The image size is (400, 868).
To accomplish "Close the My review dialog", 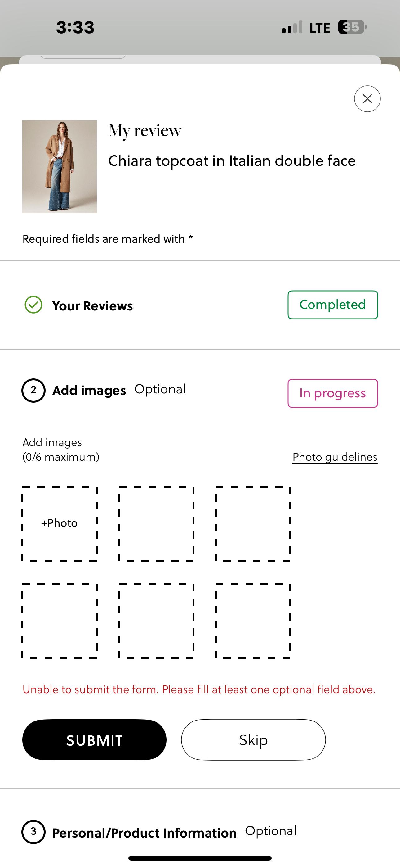I will pos(367,99).
